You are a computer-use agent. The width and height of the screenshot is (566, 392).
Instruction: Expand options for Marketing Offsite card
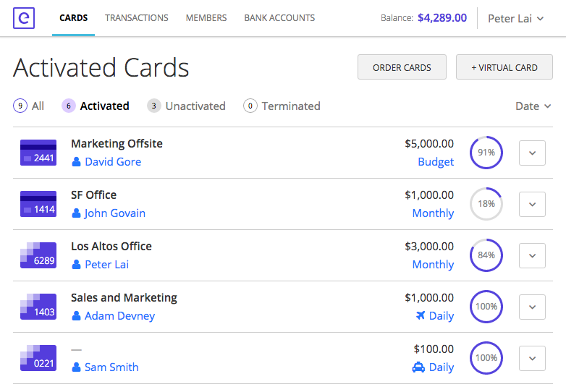pyautogui.click(x=532, y=153)
